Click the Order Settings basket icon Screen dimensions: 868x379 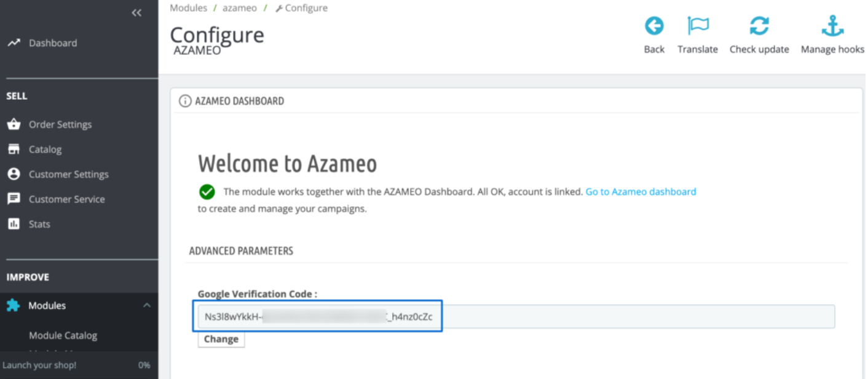(14, 125)
